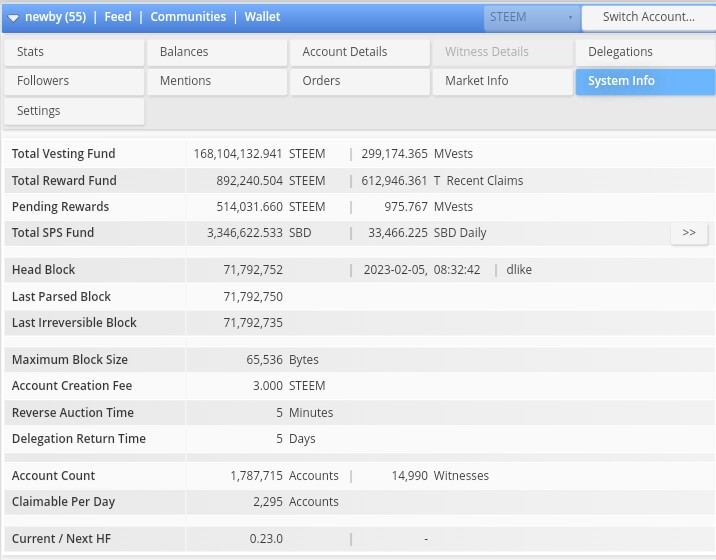
Task: Click the 33,466.225 SBD Daily value
Action: (427, 233)
